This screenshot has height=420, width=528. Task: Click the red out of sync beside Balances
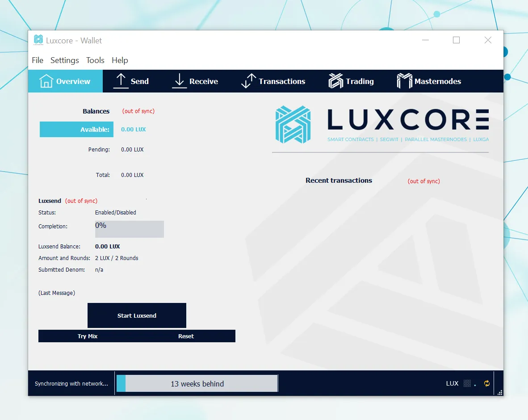[138, 111]
